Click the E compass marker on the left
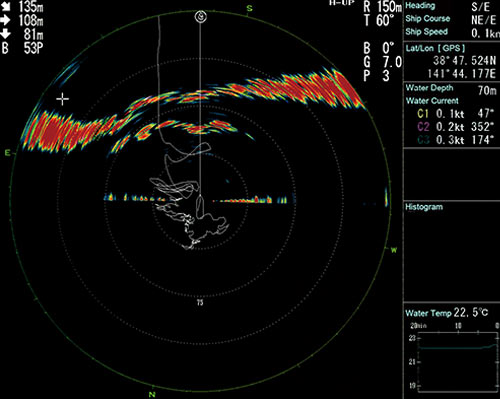The height and width of the screenshot is (399, 500). click(7, 153)
